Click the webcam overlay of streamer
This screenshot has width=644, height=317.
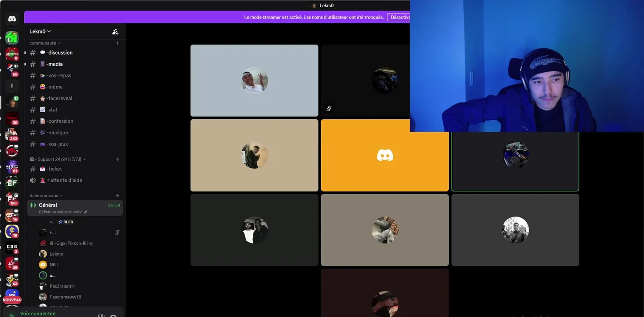click(527, 66)
